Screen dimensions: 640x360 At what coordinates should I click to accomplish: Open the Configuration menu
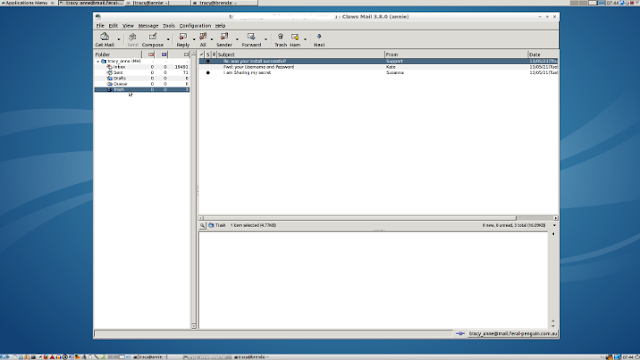pos(195,26)
